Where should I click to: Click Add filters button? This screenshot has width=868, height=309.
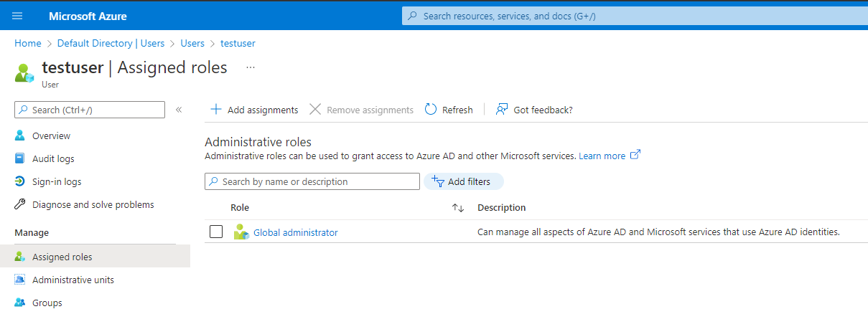(464, 181)
